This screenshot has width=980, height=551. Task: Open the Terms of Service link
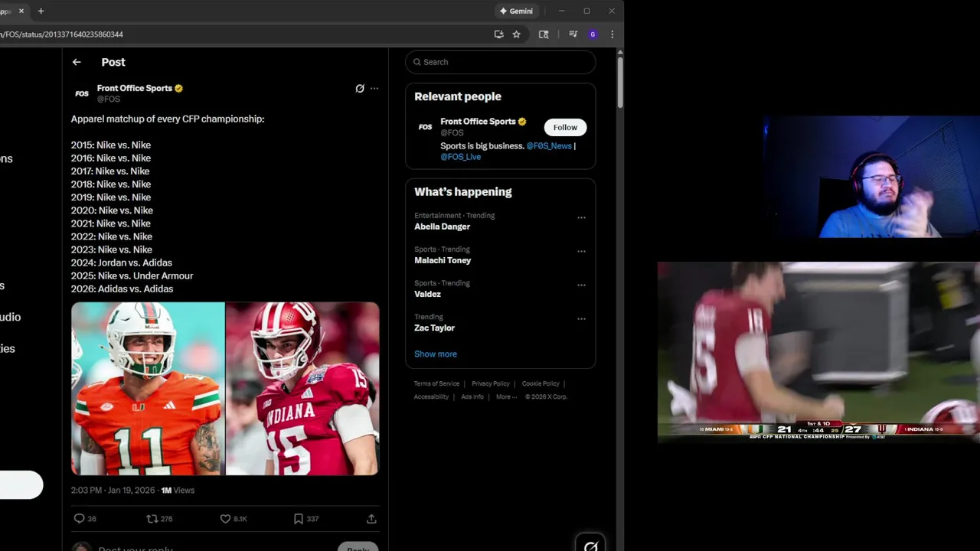click(436, 384)
